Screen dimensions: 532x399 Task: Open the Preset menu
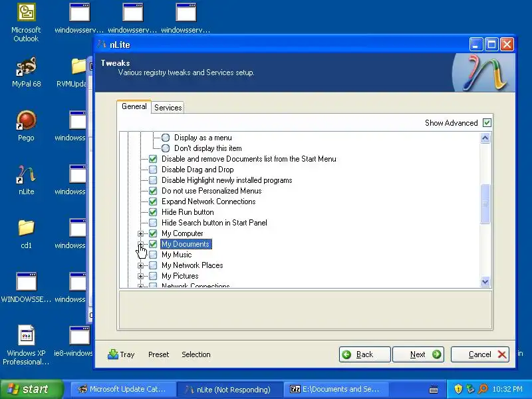(158, 354)
